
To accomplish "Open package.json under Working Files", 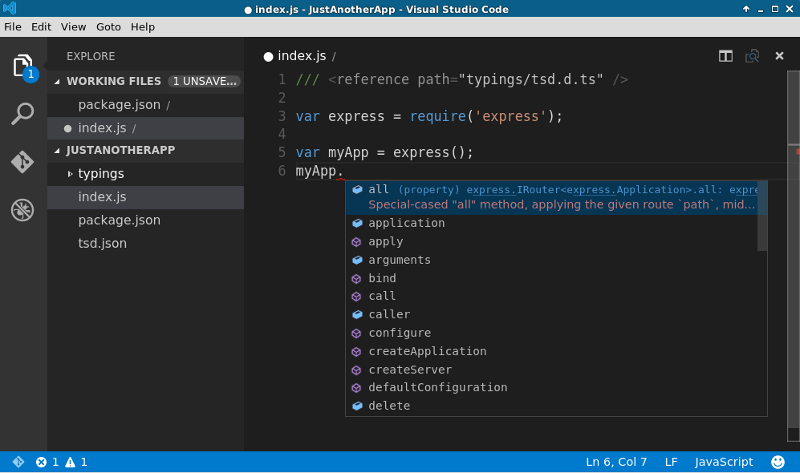I will (x=118, y=104).
